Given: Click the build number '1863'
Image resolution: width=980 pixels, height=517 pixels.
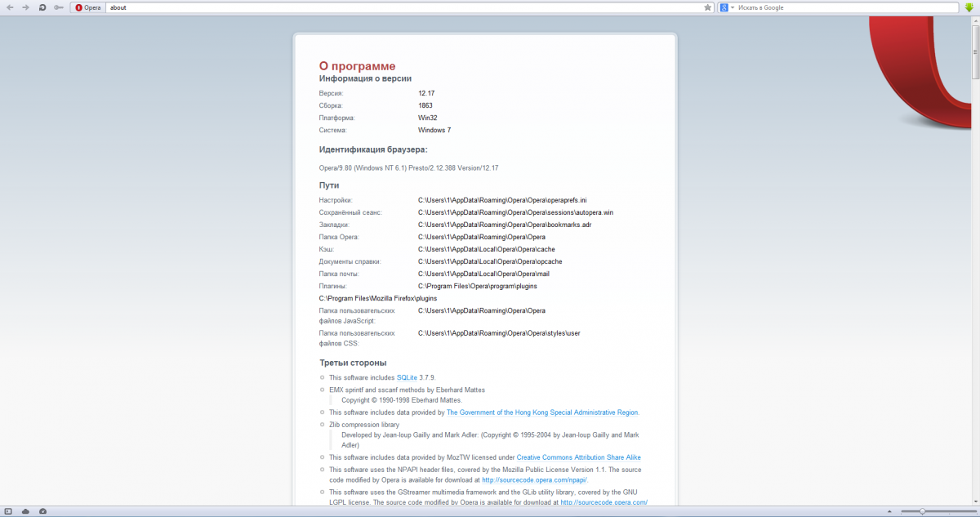Looking at the screenshot, I should tap(425, 105).
